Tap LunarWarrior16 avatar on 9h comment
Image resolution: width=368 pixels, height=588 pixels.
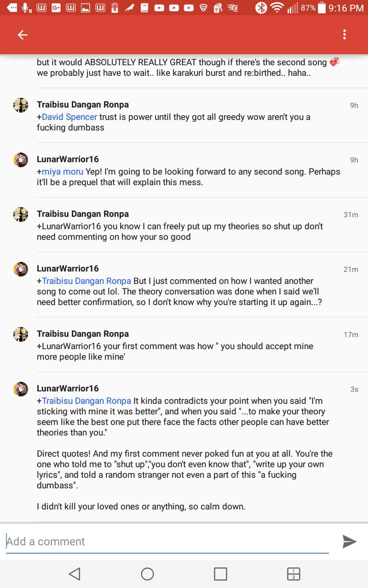(x=21, y=160)
